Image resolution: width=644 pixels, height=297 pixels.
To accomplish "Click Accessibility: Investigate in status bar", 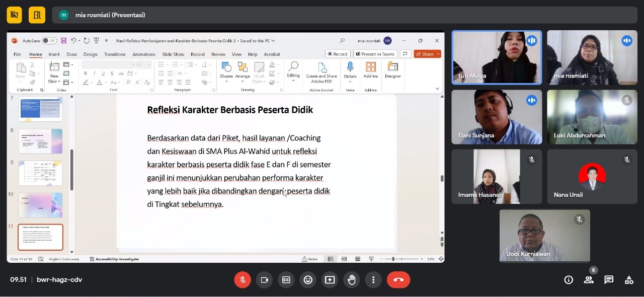I will coord(114,259).
